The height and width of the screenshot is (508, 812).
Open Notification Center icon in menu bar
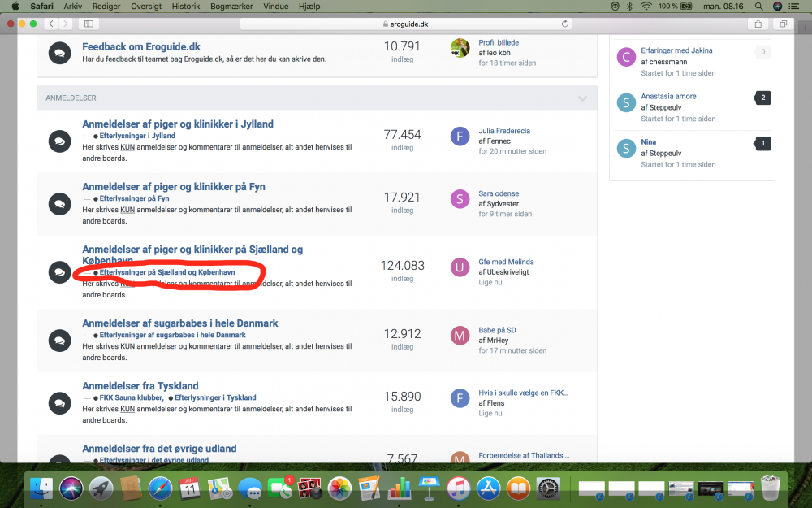(793, 7)
